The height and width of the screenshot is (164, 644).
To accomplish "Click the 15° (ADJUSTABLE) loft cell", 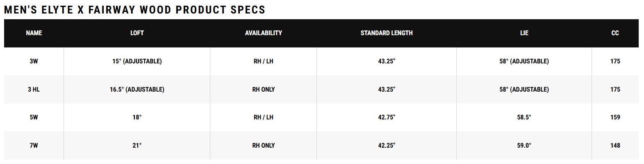I will pyautogui.click(x=137, y=61).
